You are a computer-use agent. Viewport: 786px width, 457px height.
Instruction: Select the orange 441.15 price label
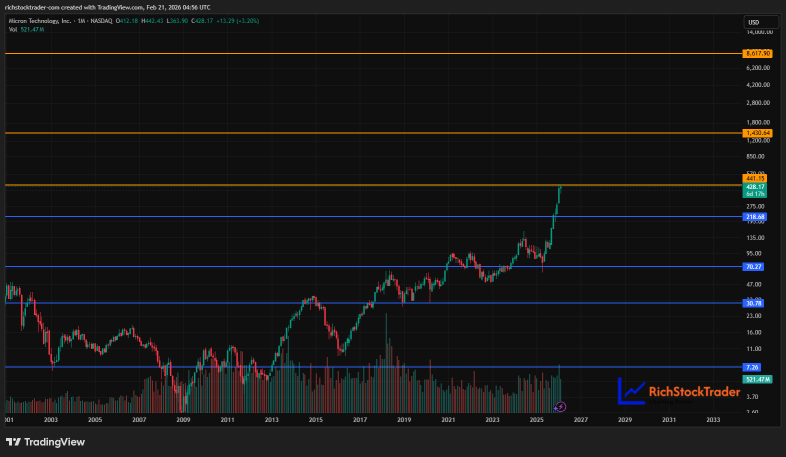(x=754, y=178)
